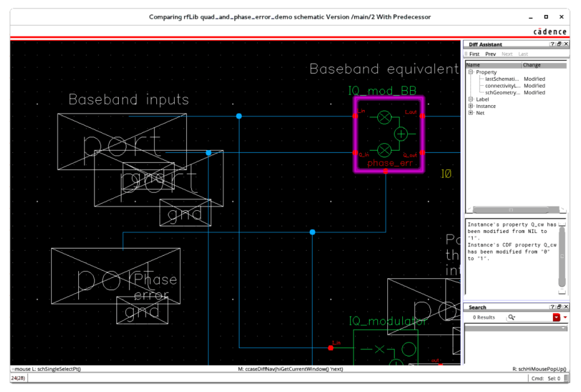
Task: Close the Search panel
Action: (566, 307)
